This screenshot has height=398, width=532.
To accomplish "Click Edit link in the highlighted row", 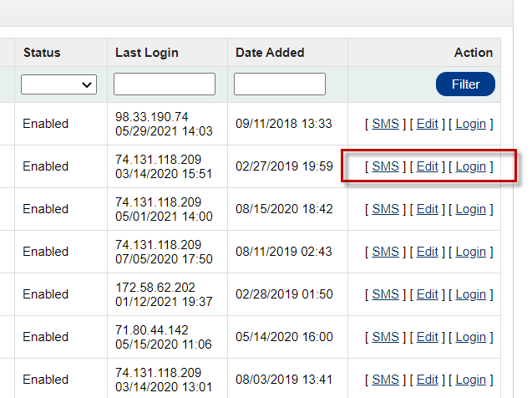I will pyautogui.click(x=427, y=166).
